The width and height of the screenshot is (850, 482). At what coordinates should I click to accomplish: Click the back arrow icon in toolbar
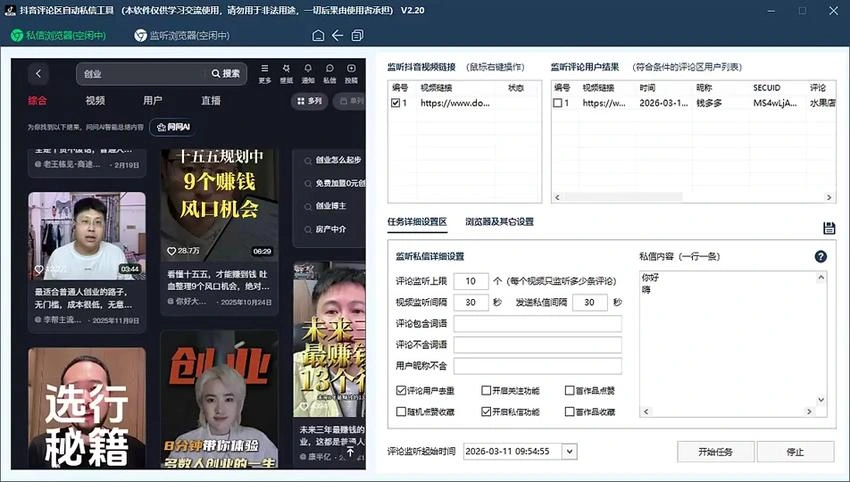point(337,36)
